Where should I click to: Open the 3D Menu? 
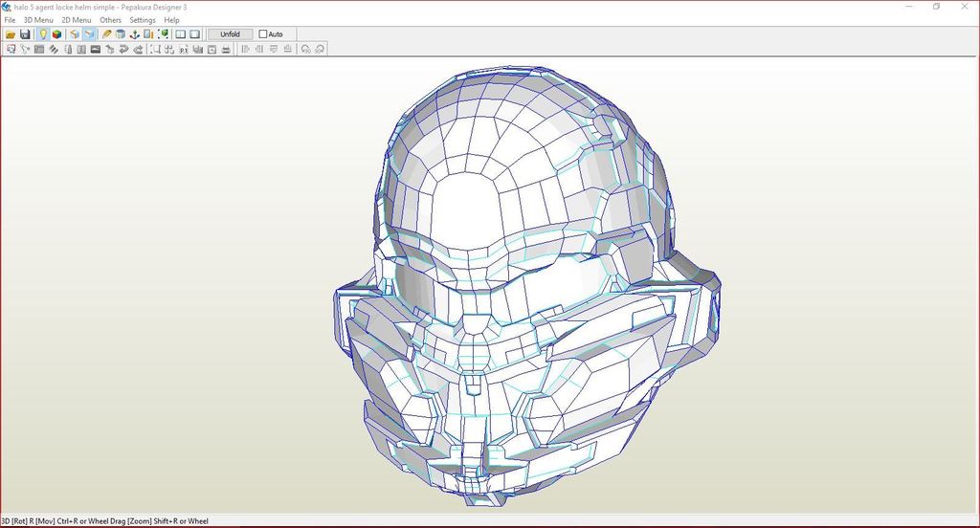point(38,20)
